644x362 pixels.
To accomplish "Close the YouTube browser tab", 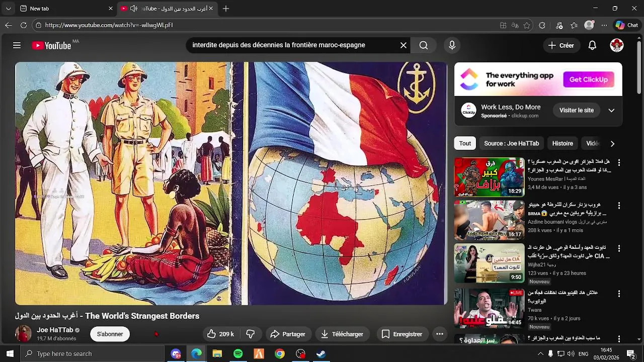I will (x=211, y=9).
